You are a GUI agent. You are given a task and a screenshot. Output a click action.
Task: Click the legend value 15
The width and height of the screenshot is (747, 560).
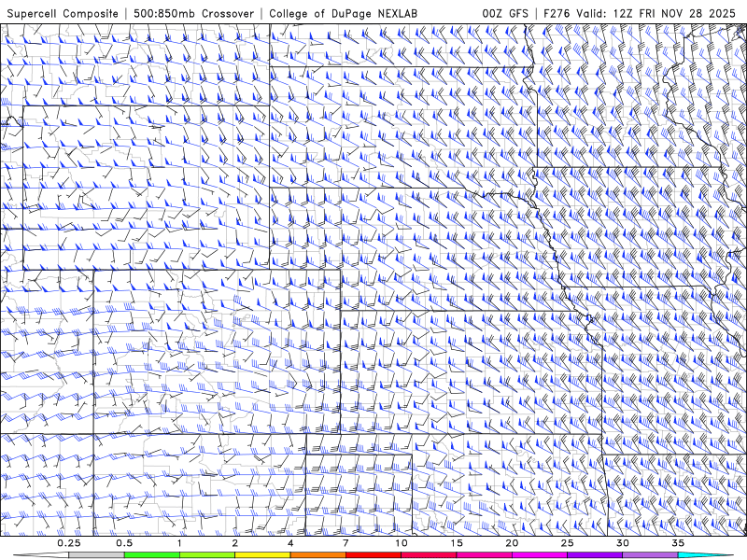[x=457, y=543]
